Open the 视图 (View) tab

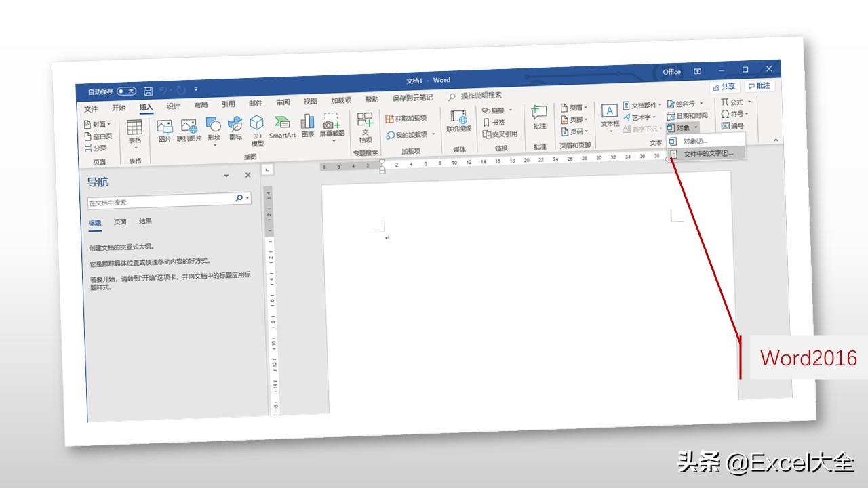click(x=311, y=102)
